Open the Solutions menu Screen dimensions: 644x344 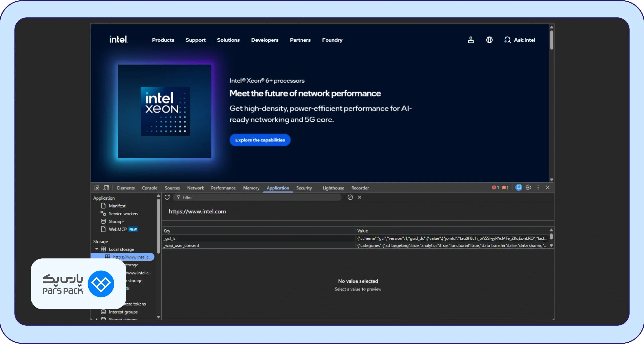pyautogui.click(x=228, y=40)
